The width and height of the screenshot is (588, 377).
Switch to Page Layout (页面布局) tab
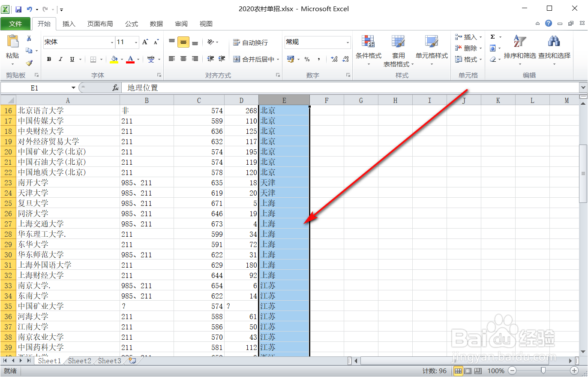[x=100, y=24]
